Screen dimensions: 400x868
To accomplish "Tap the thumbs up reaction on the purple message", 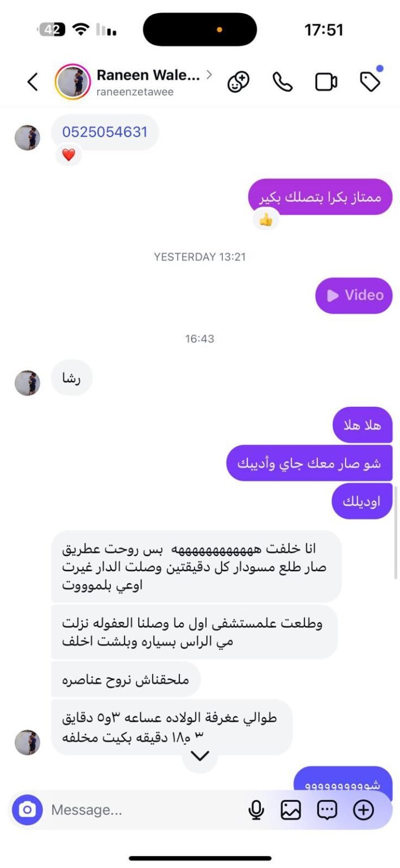I will 265,219.
